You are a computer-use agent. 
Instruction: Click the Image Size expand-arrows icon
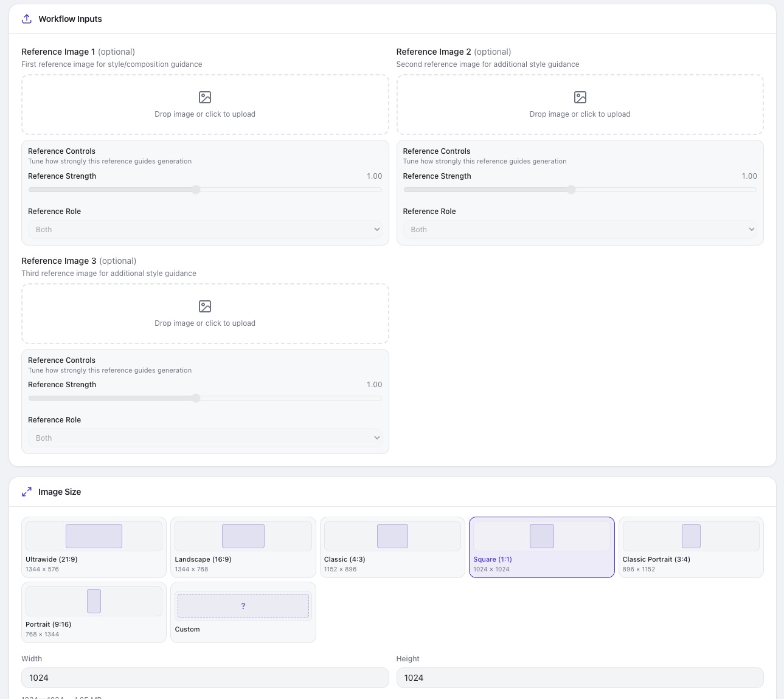coord(27,492)
